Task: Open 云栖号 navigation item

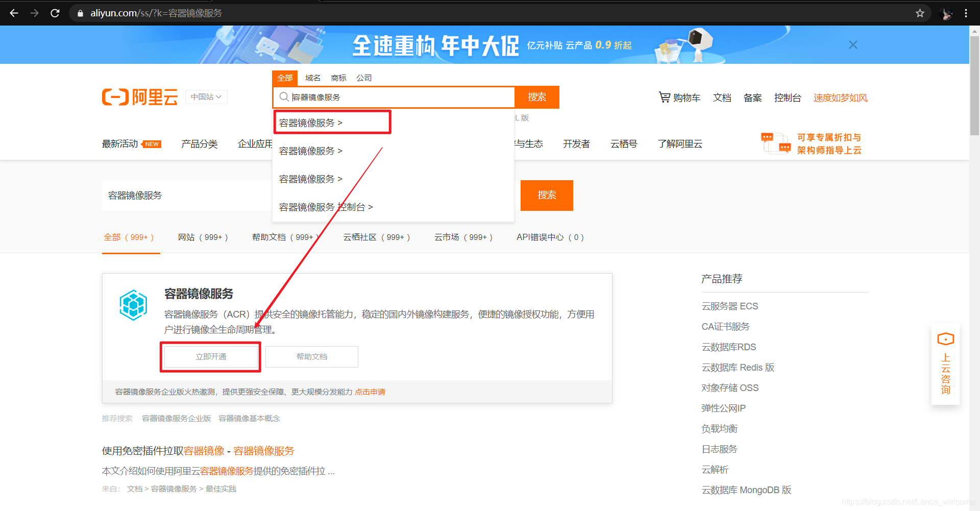Action: click(624, 144)
